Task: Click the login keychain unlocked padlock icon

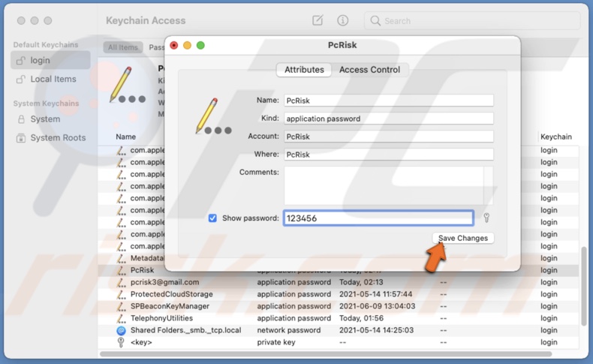Action: click(21, 61)
